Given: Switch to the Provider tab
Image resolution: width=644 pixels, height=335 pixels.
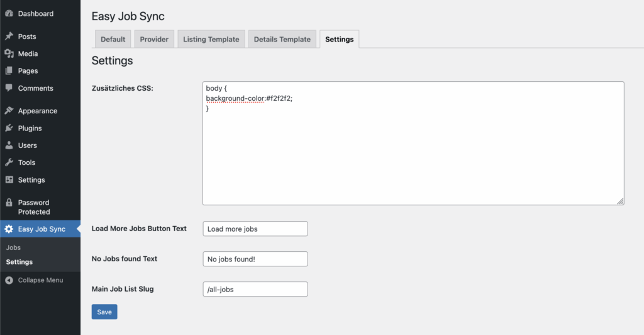Looking at the screenshot, I should pos(154,39).
